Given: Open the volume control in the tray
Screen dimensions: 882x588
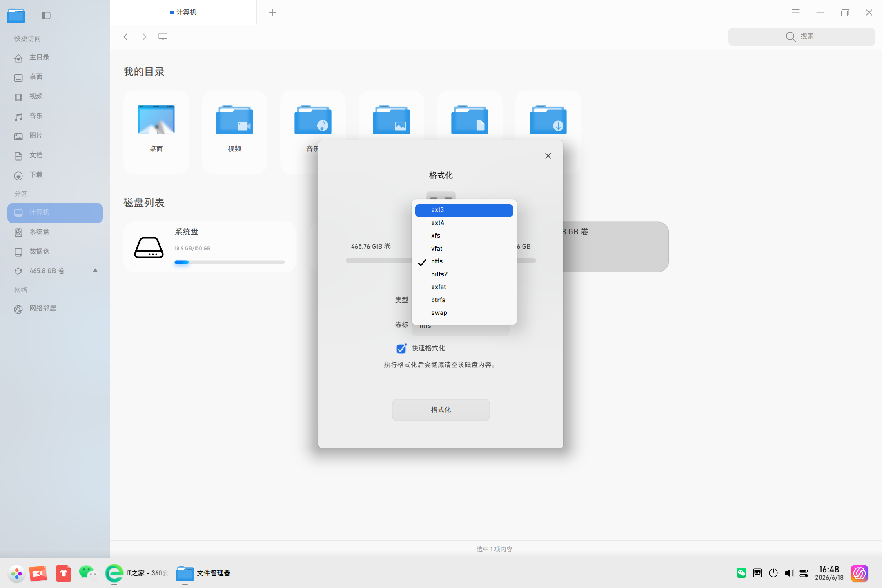Looking at the screenshot, I should pos(788,573).
